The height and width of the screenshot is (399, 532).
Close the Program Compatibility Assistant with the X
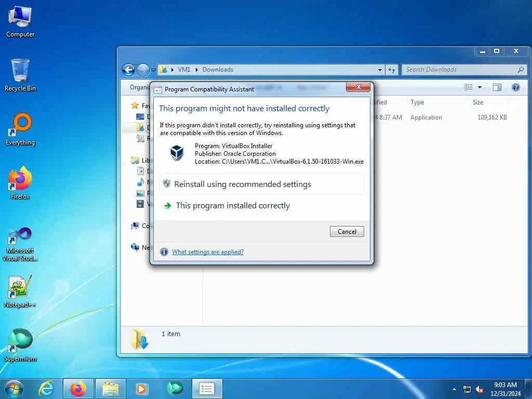tap(358, 87)
